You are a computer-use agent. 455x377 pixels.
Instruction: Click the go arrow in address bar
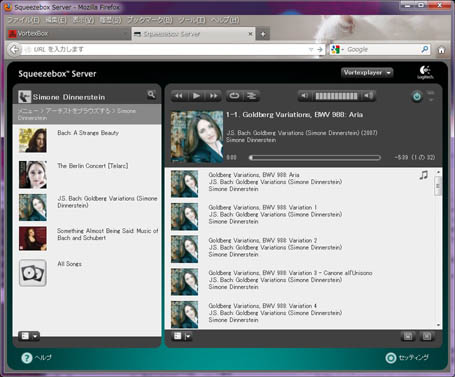pos(320,50)
